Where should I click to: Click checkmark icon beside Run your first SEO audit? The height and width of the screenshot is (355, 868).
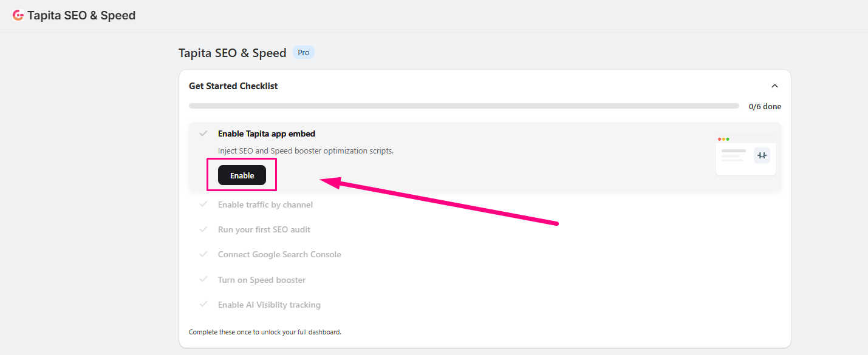click(x=203, y=229)
